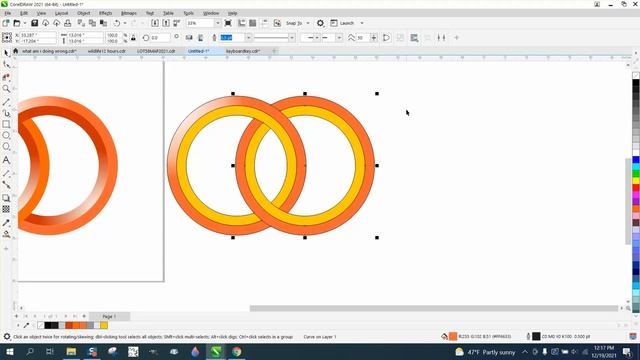The image size is (640, 360).
Task: Open Welcome screen home tab
Action: click(x=16, y=51)
